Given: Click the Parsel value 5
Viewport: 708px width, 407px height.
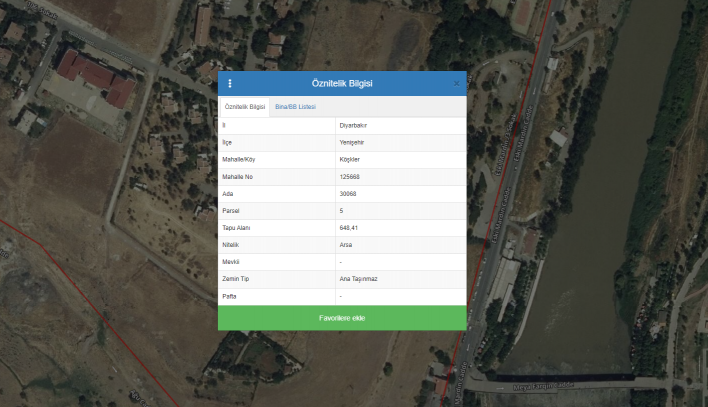Looking at the screenshot, I should coord(342,211).
